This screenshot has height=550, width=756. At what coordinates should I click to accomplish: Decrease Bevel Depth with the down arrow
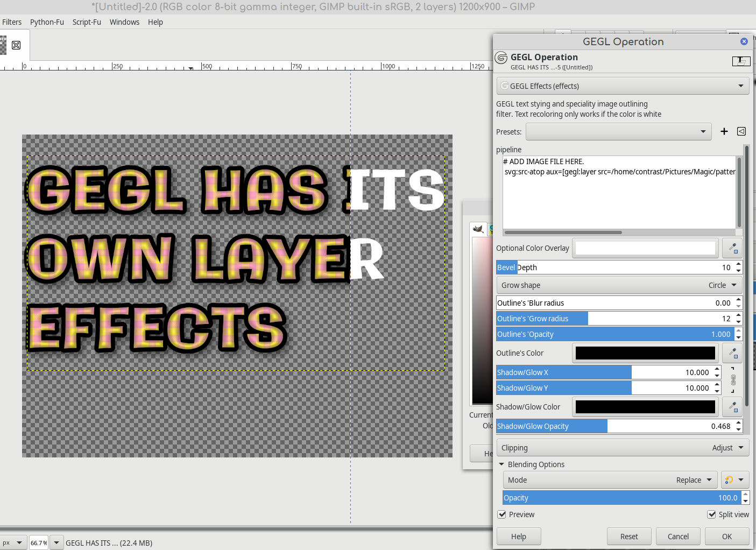click(738, 271)
